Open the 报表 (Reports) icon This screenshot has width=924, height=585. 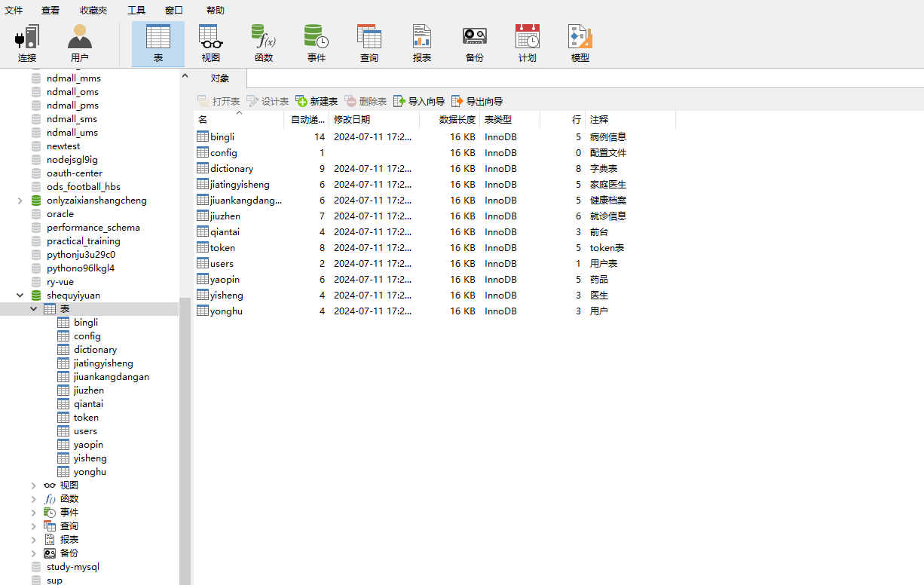[x=421, y=43]
